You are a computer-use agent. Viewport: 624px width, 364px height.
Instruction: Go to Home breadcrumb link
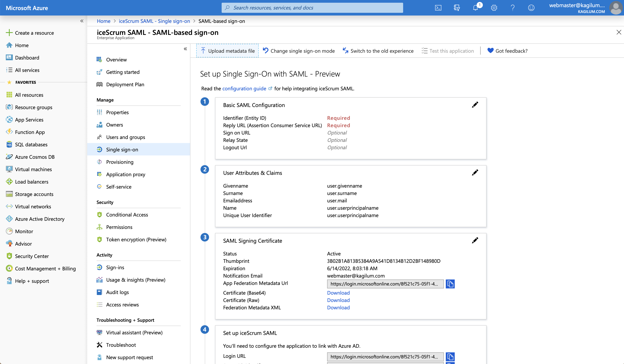coord(104,21)
